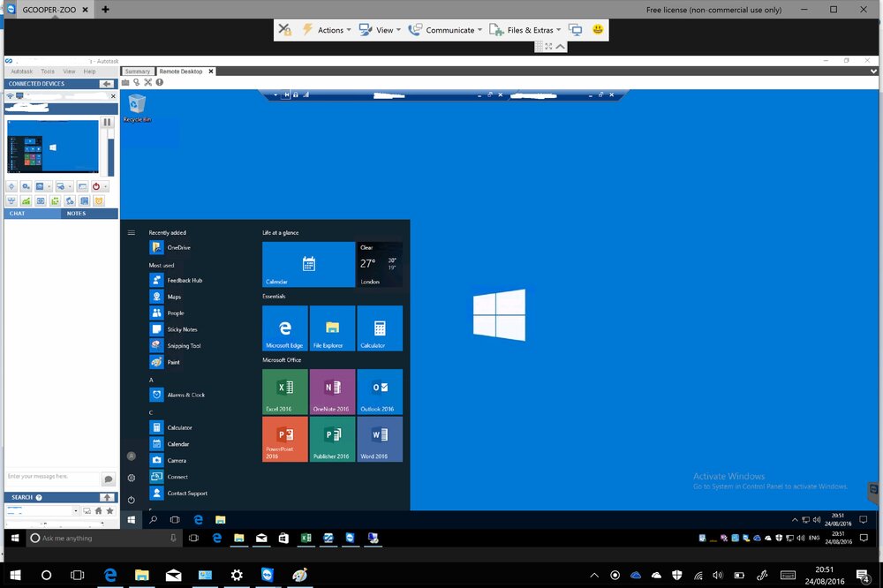Select the GCOOPER-ZOO session tab

[49, 10]
